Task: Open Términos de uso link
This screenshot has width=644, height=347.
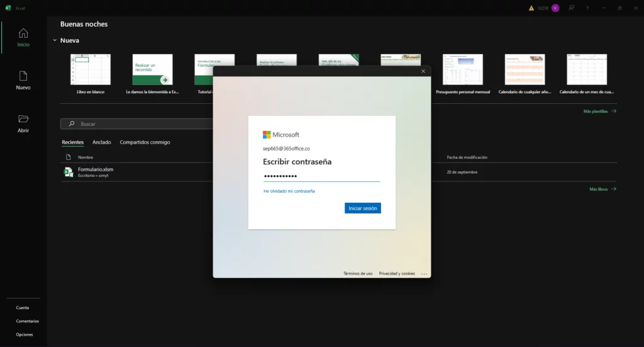Action: tap(358, 273)
